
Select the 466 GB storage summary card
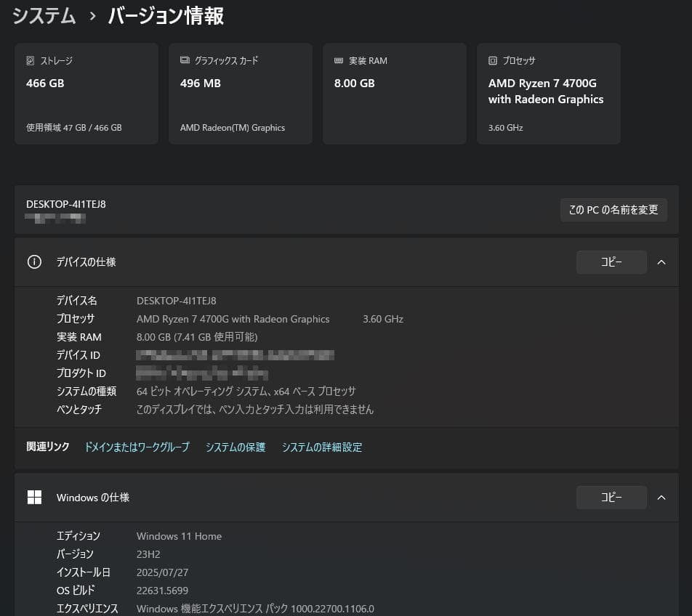point(86,93)
